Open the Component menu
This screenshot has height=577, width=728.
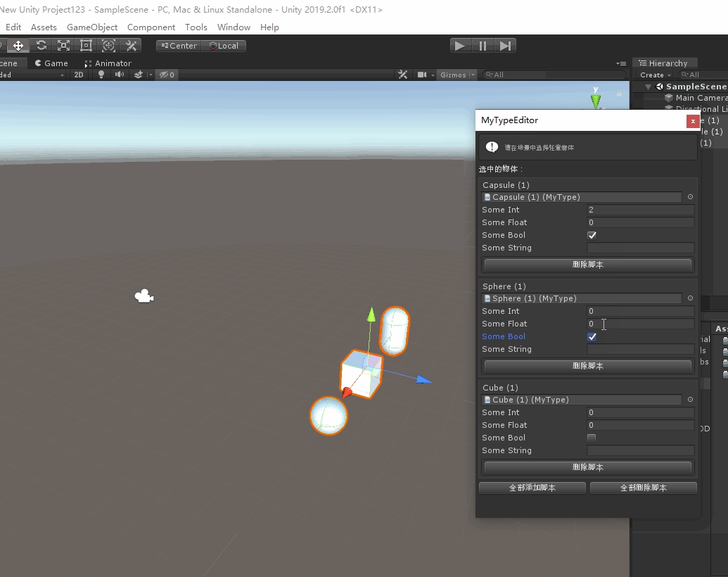(151, 27)
